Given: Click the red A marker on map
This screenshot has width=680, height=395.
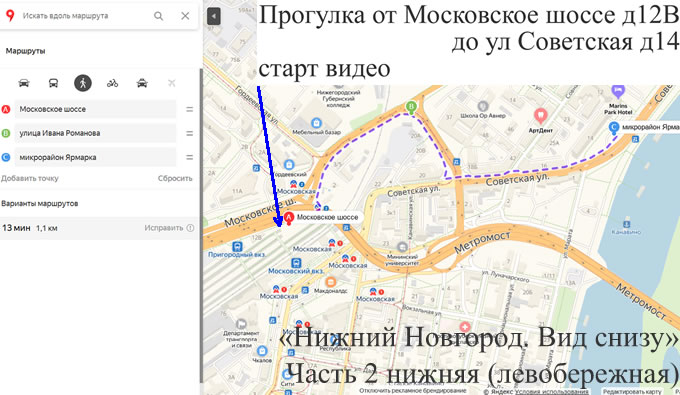Looking at the screenshot, I should (289, 218).
